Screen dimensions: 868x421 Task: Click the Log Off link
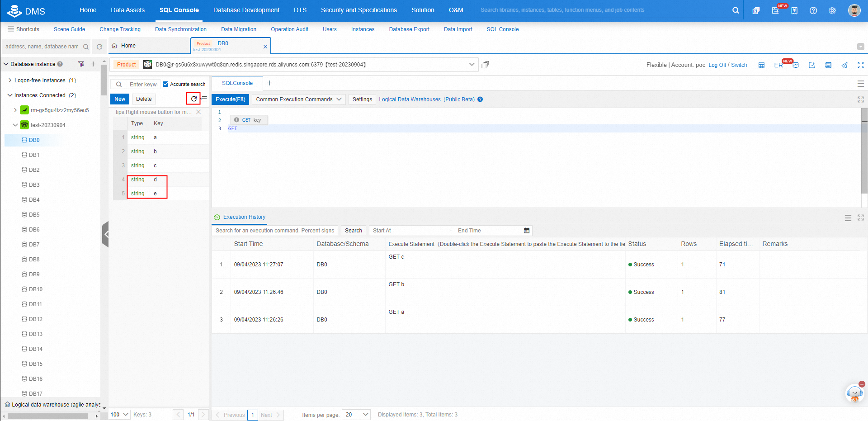[717, 65]
